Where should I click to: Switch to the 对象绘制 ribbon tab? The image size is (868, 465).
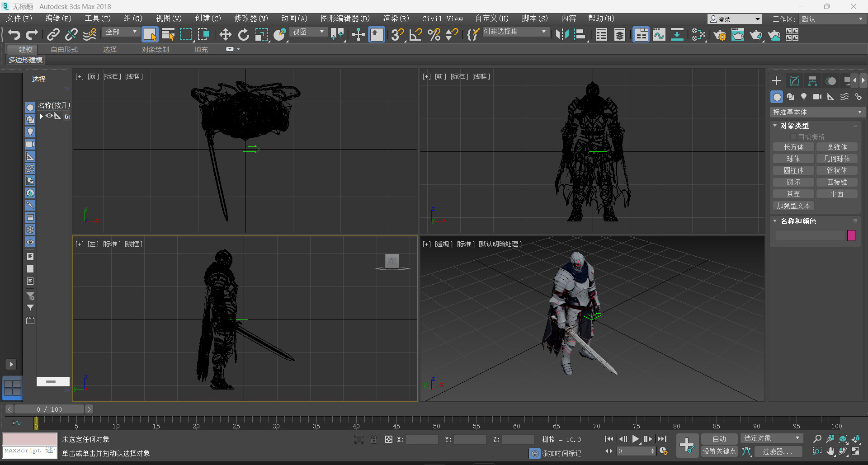coord(155,49)
